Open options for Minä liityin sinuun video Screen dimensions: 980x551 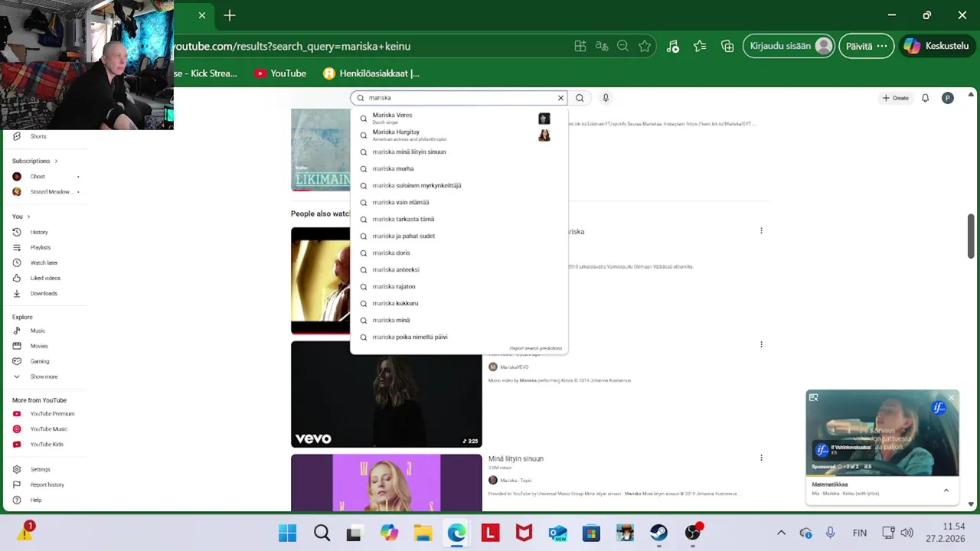[761, 458]
